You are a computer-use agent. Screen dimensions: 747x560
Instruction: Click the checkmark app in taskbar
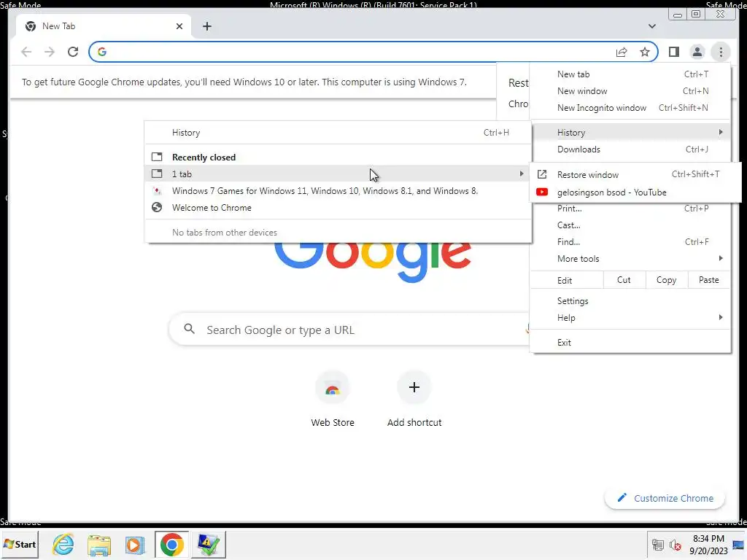[208, 544]
